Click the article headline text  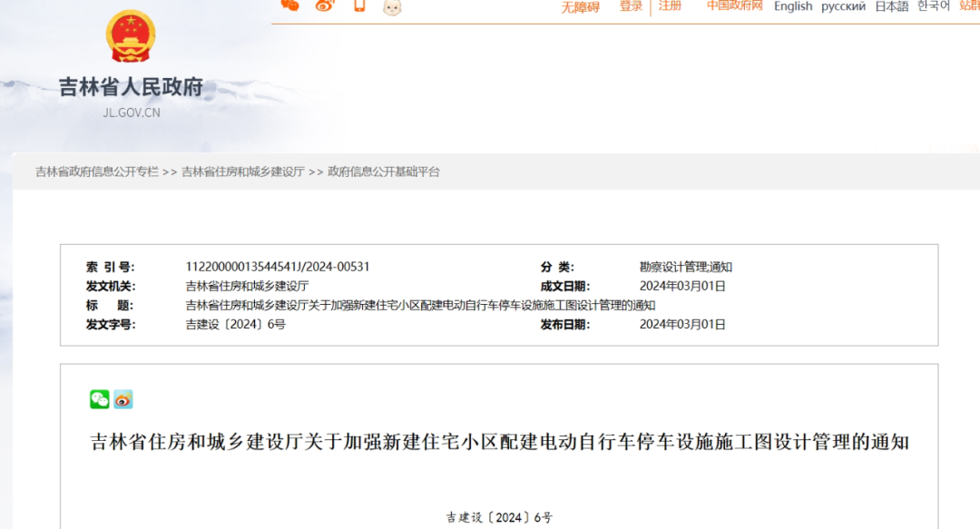[499, 443]
